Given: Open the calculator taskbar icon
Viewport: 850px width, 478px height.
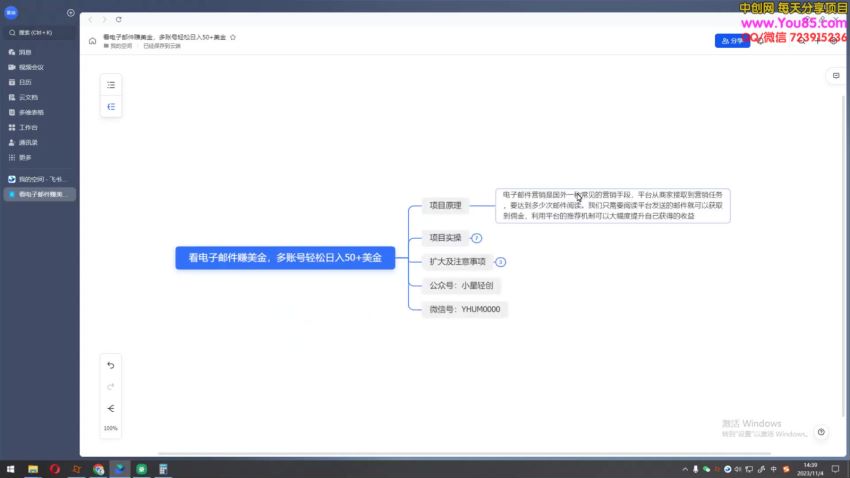Looking at the screenshot, I should coord(163,469).
